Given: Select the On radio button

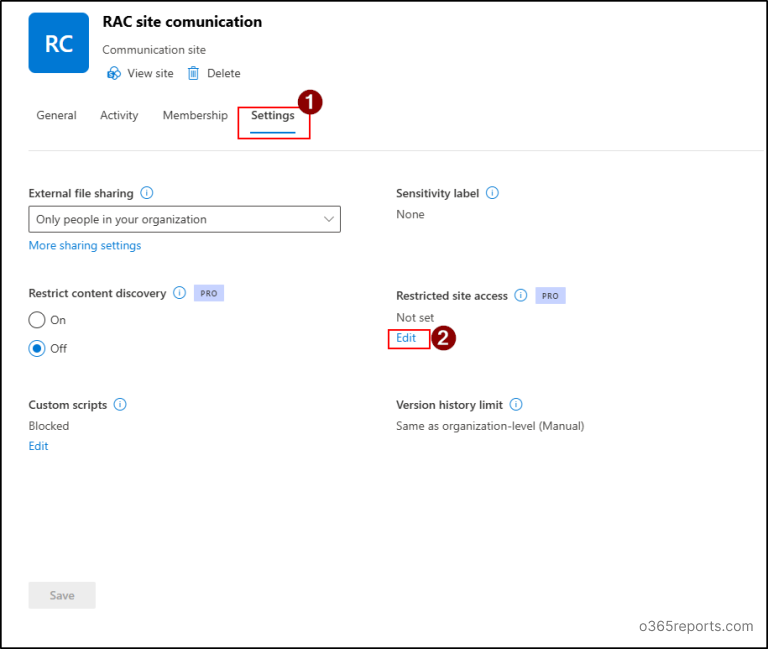Looking at the screenshot, I should (x=37, y=320).
